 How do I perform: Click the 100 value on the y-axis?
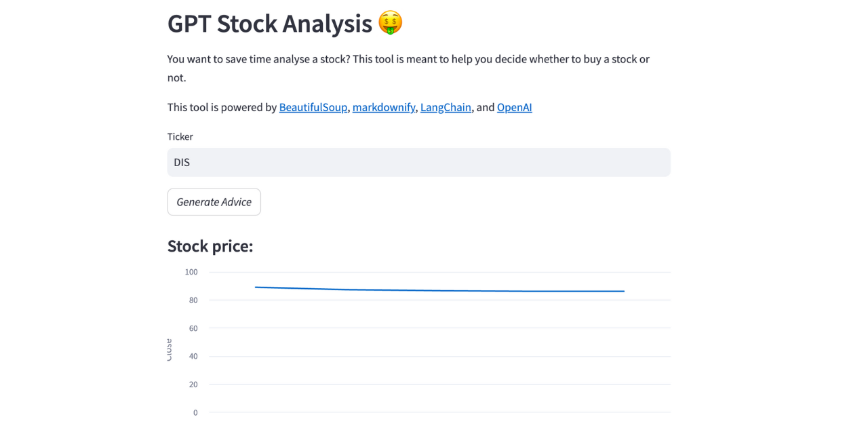click(191, 272)
